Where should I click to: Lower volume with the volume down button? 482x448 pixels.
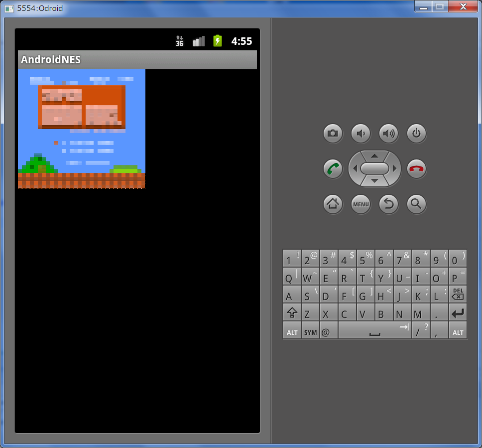[x=361, y=133]
